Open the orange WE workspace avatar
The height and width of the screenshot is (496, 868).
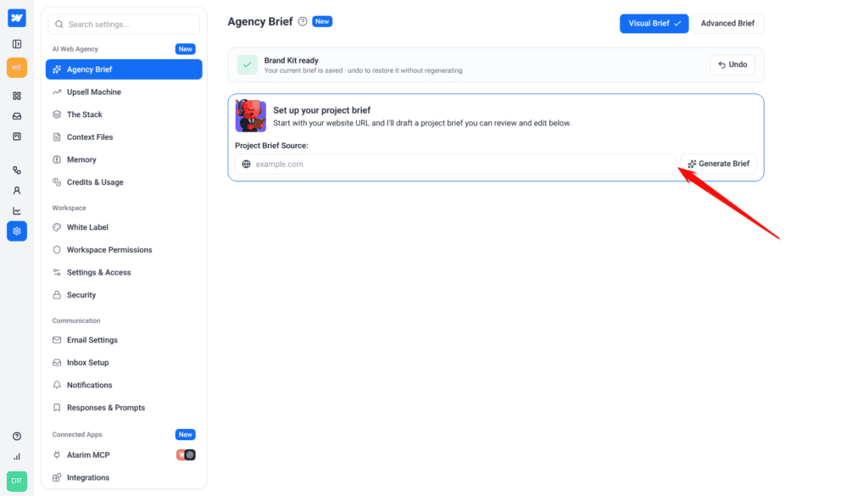click(17, 68)
